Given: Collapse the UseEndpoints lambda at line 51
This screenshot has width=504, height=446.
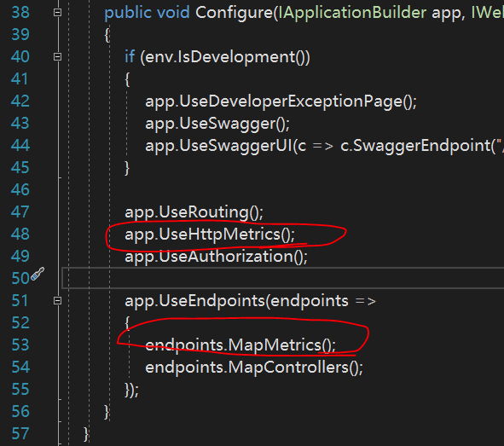Looking at the screenshot, I should point(57,301).
